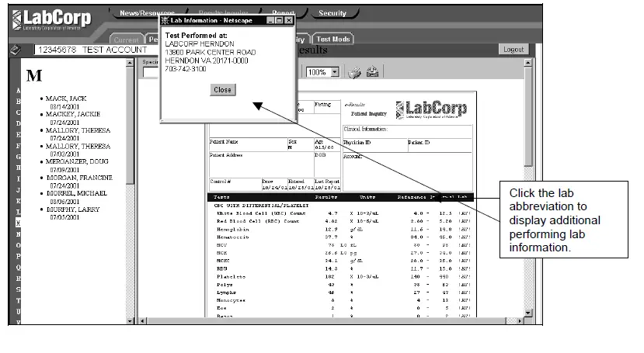644x353 pixels.
Task: Open patient MACK, JACK
Action: (66, 99)
